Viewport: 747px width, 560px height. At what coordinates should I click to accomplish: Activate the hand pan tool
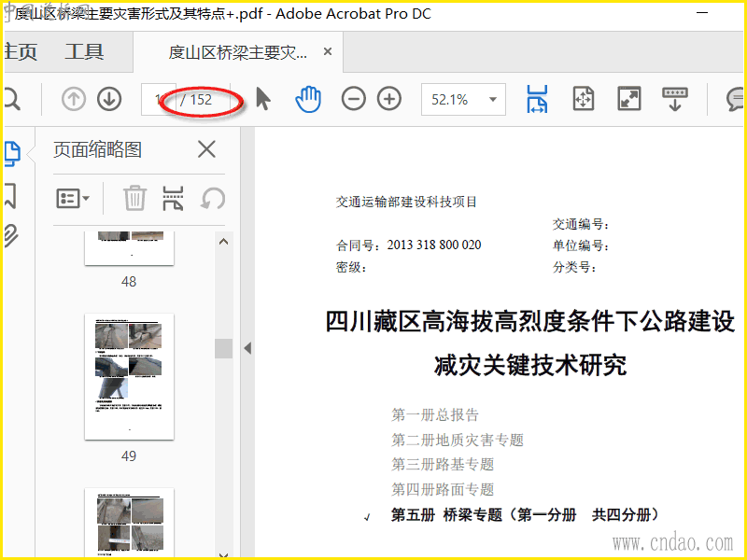tap(308, 99)
